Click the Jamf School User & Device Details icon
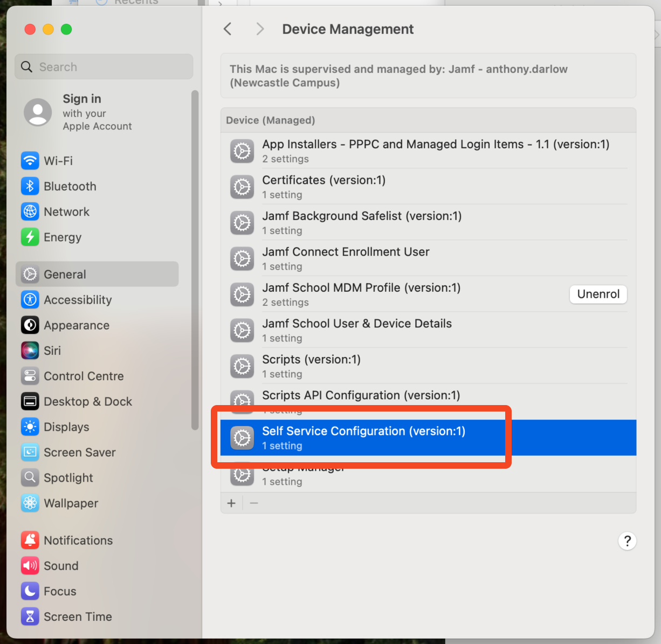Viewport: 661px width, 644px height. click(242, 330)
